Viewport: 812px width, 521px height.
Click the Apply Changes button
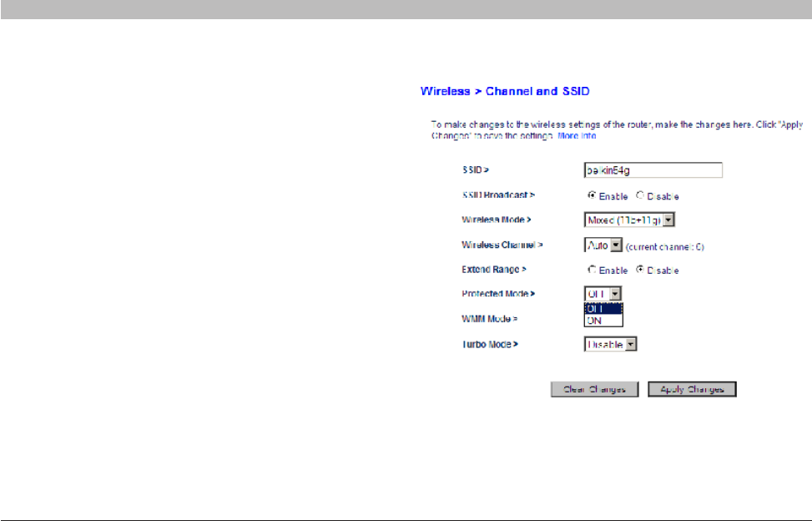(x=692, y=389)
